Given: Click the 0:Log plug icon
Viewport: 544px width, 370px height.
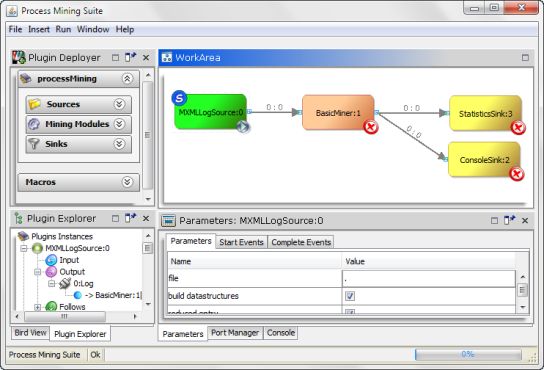Looking at the screenshot, I should point(65,284).
